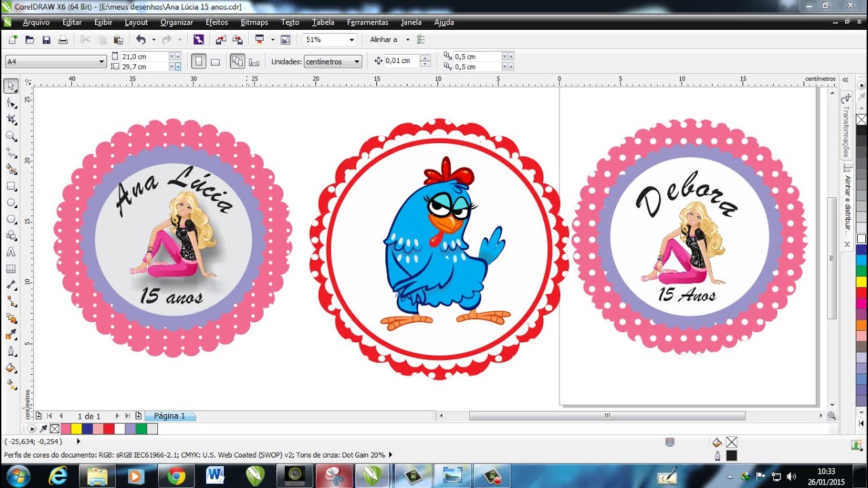Go to the next page arrow
Viewport: 868px width, 488px height.
[117, 416]
